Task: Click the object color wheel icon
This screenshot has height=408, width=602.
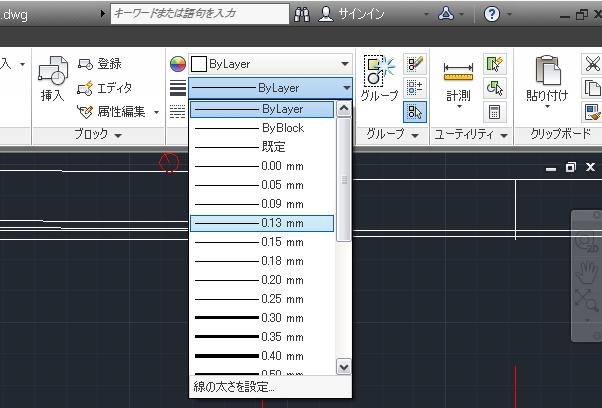Action: (x=178, y=64)
